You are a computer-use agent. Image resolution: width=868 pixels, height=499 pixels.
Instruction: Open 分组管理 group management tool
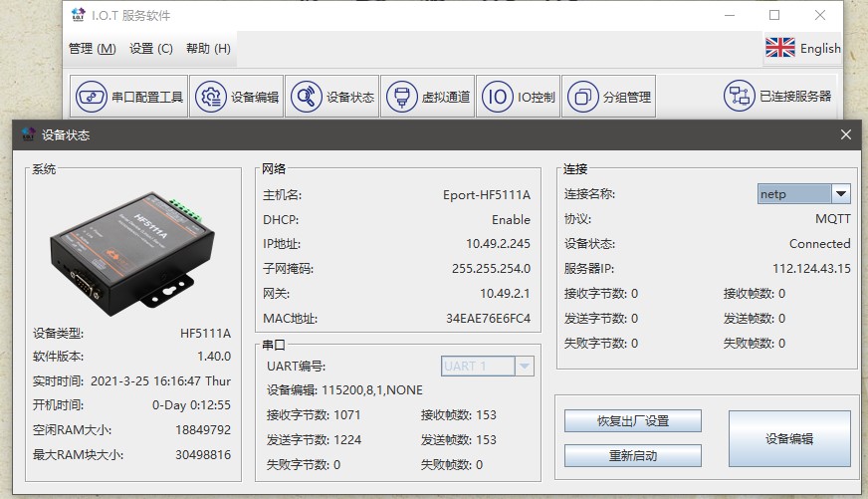(608, 97)
